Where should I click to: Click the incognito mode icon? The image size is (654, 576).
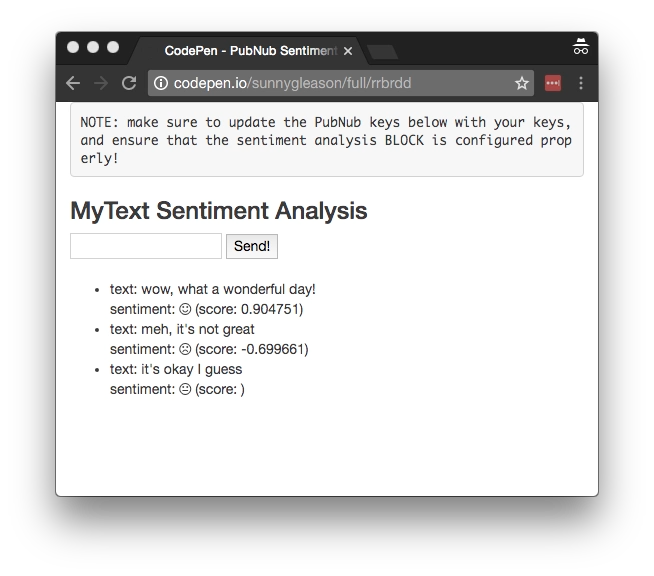tap(580, 47)
